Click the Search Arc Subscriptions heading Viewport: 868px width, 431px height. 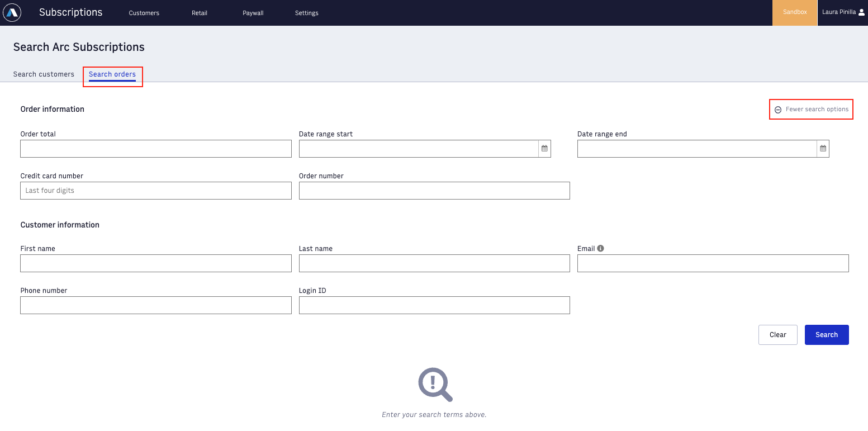coord(79,48)
